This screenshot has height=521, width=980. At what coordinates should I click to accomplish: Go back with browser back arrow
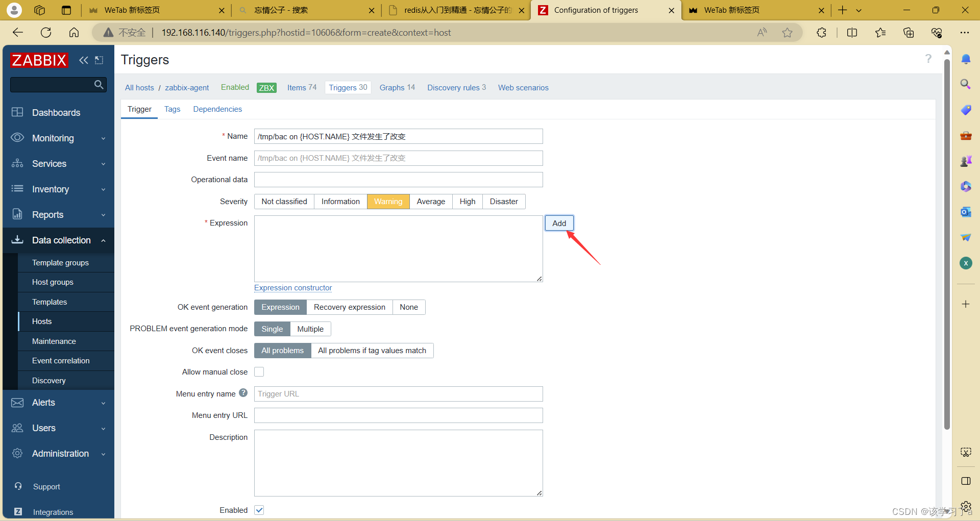point(18,33)
